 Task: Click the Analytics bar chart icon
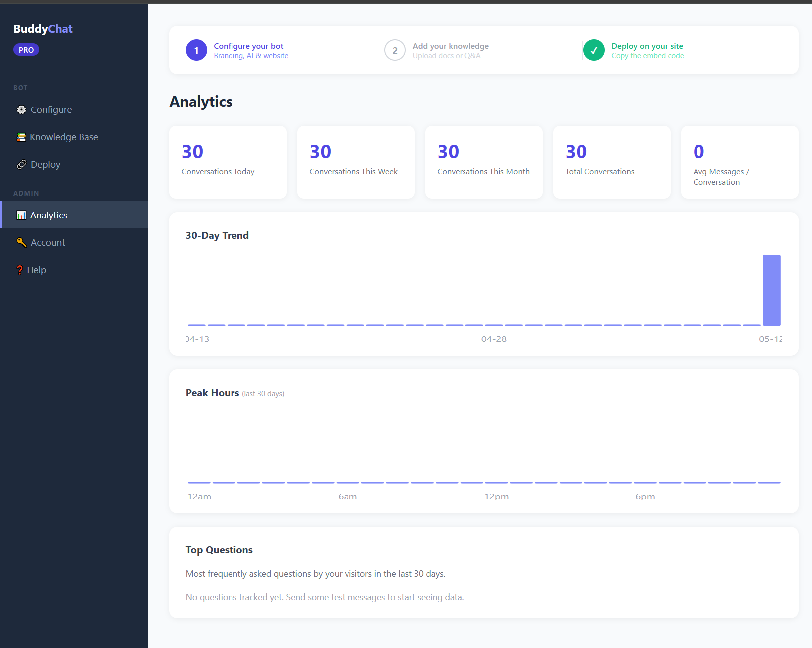point(21,216)
